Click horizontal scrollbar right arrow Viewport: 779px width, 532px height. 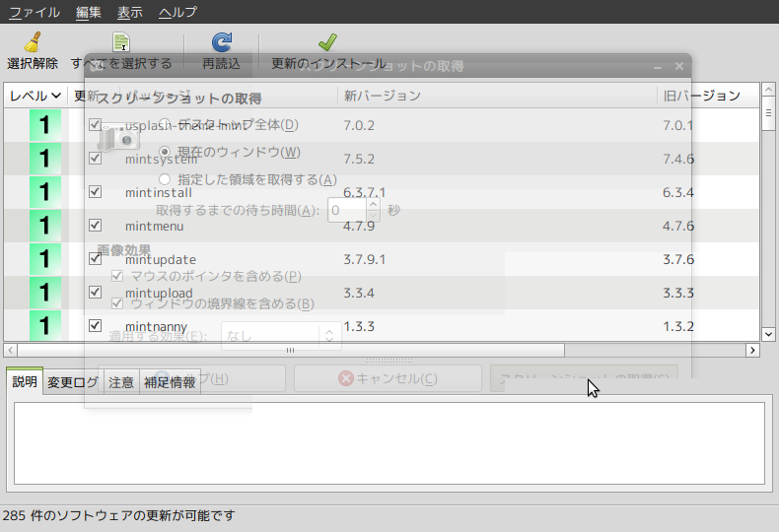pos(752,350)
